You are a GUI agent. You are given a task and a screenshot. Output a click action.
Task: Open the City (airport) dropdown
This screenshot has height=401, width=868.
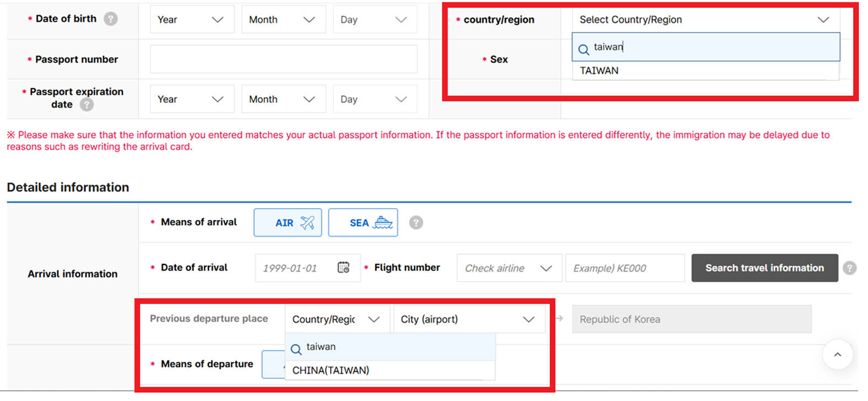coord(468,319)
